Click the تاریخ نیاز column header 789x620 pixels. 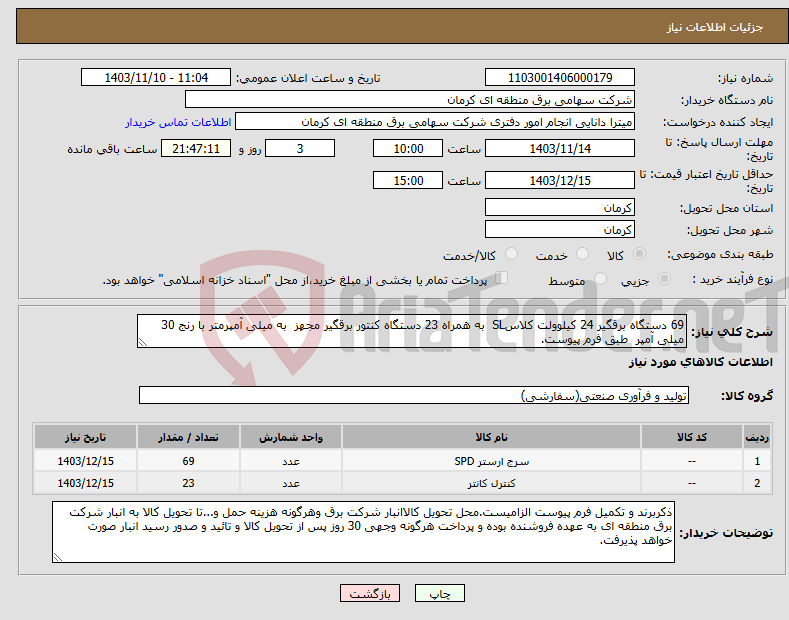click(x=86, y=437)
